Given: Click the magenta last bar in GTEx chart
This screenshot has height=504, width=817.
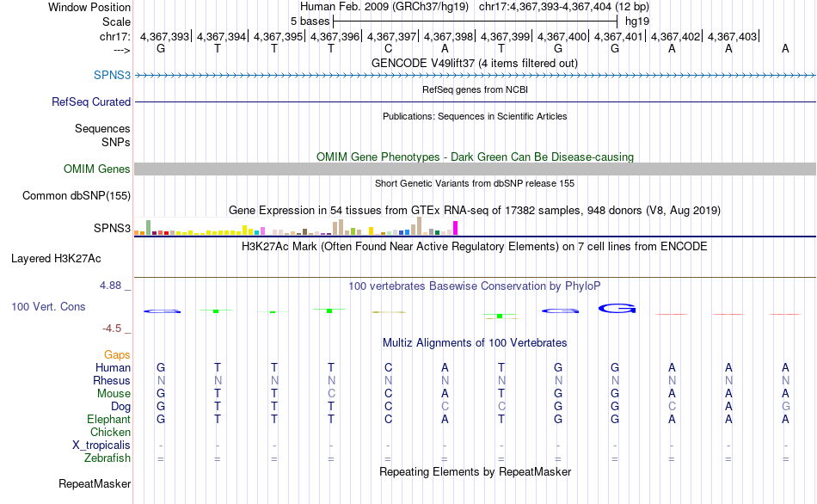Looking at the screenshot, I should coord(456,228).
